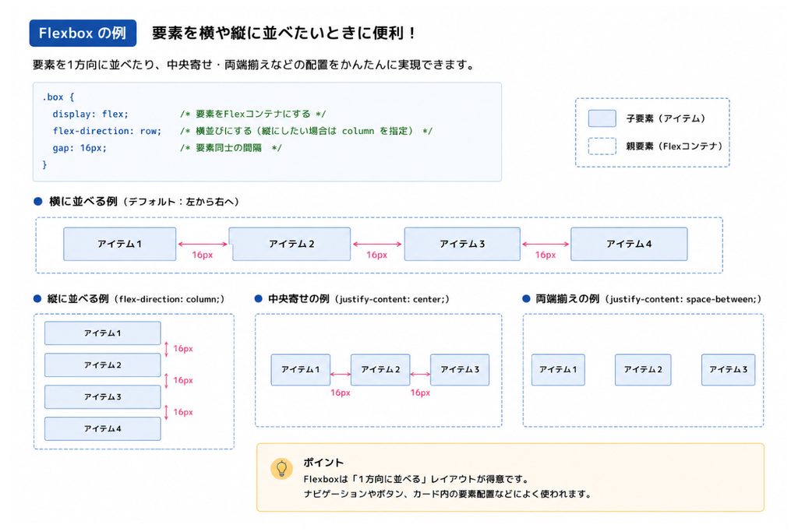Viewport: 798px width, 532px height.
Task: Click アイテム1 in the column example
Action: (102, 333)
